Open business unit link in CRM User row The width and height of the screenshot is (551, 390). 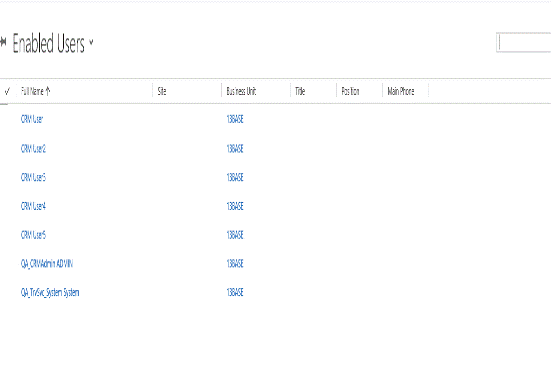click(235, 119)
